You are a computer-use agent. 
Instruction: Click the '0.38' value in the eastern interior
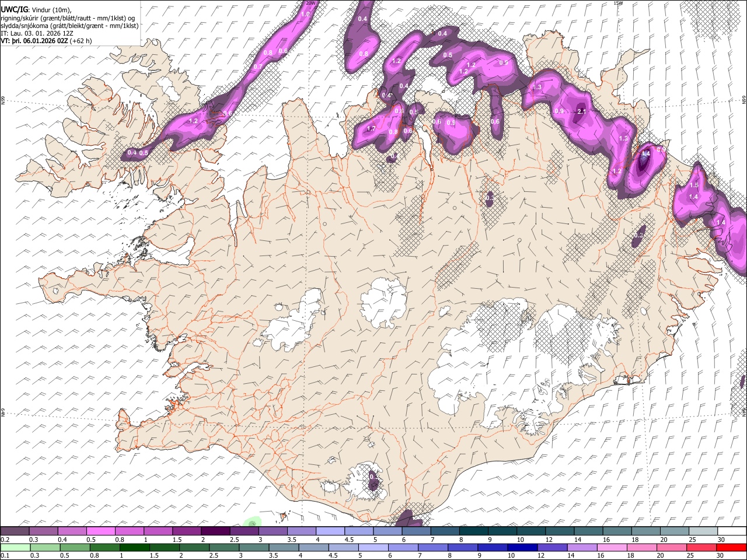pyautogui.click(x=640, y=236)
